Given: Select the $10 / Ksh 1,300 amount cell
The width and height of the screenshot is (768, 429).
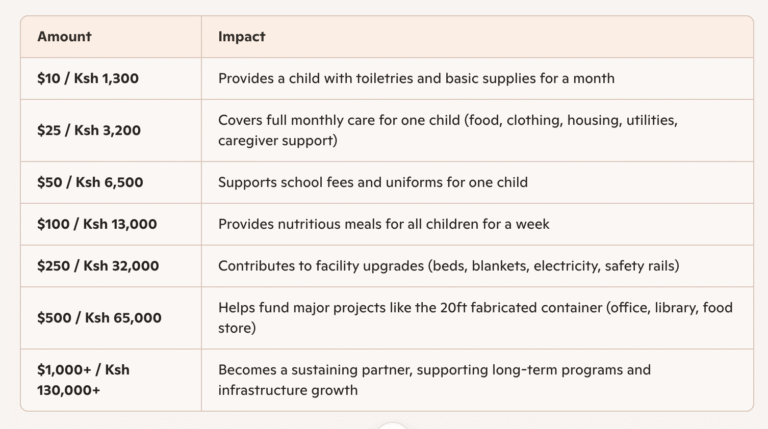Looking at the screenshot, I should pyautogui.click(x=88, y=78).
